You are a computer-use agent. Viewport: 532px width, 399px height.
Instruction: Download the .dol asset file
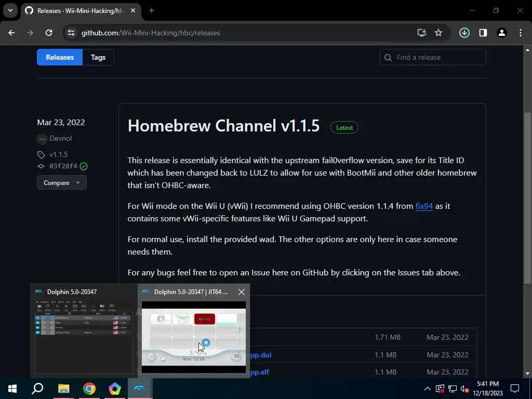pos(260,355)
